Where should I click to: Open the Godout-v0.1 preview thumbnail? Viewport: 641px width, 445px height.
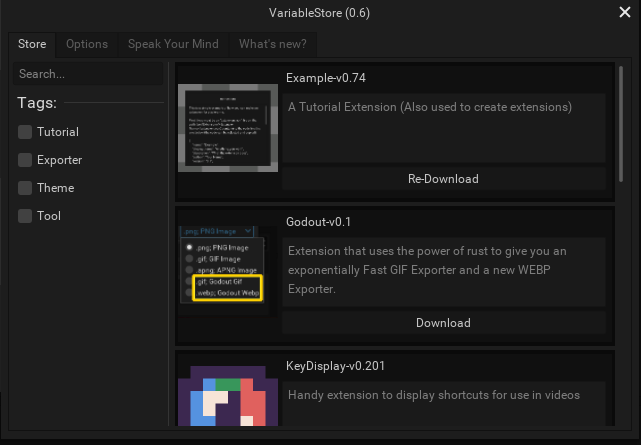point(228,272)
